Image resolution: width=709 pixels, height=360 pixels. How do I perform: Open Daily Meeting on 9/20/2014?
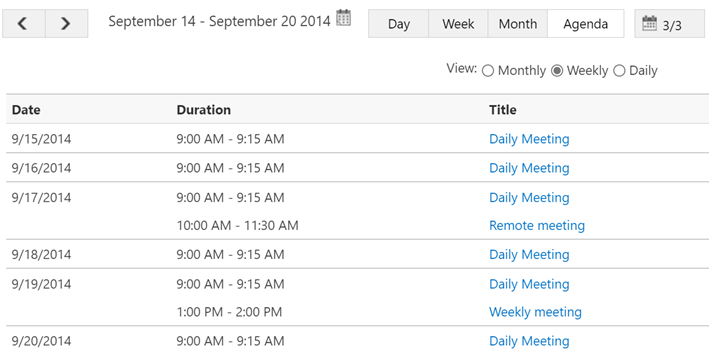tap(529, 341)
